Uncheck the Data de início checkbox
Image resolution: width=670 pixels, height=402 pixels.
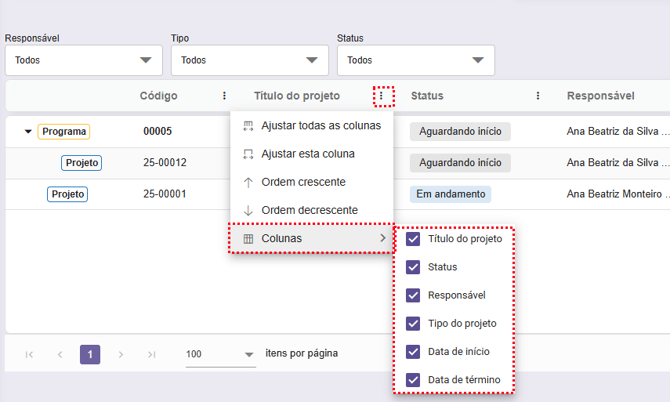tap(413, 351)
